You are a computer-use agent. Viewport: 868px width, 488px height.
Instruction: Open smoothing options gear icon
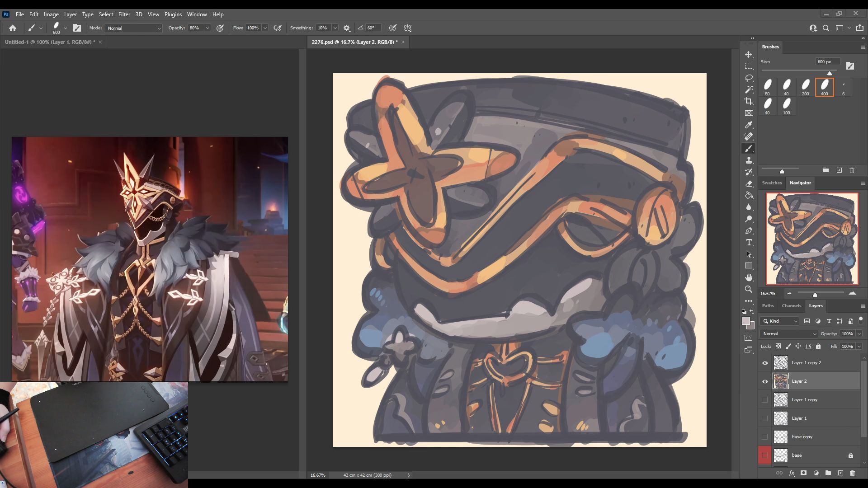(x=347, y=28)
